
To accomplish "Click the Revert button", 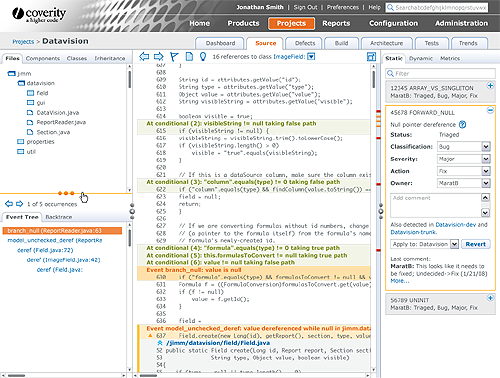I will click(475, 244).
